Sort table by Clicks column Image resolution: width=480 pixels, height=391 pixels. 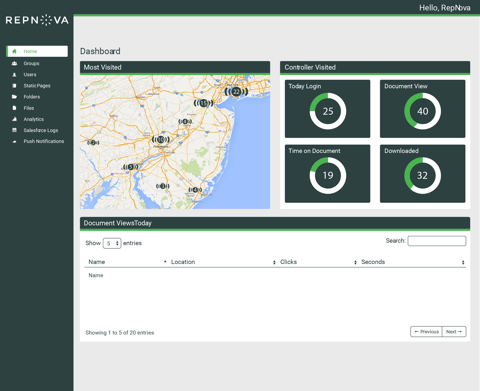318,262
